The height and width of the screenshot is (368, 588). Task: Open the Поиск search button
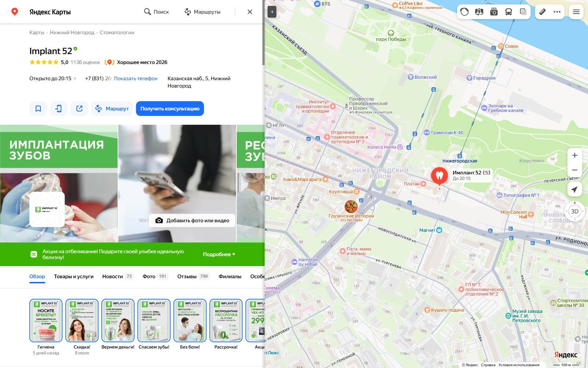click(156, 12)
